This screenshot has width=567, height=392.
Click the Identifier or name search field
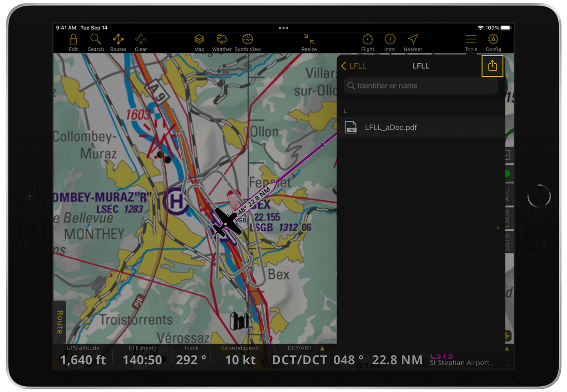pyautogui.click(x=421, y=85)
